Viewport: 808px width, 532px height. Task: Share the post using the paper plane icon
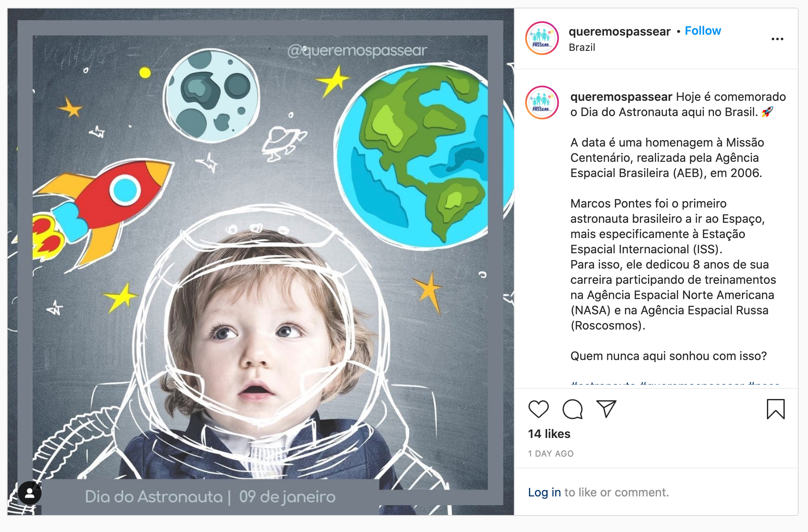(x=606, y=409)
